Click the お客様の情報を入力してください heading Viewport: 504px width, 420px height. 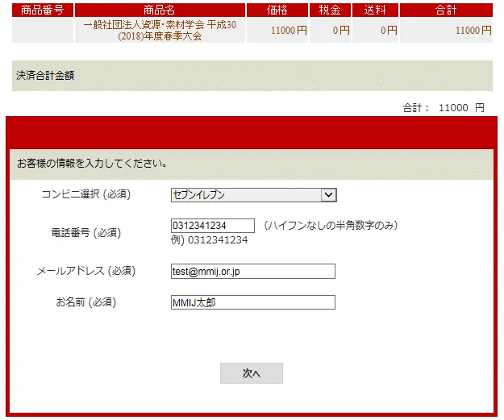coord(93,164)
